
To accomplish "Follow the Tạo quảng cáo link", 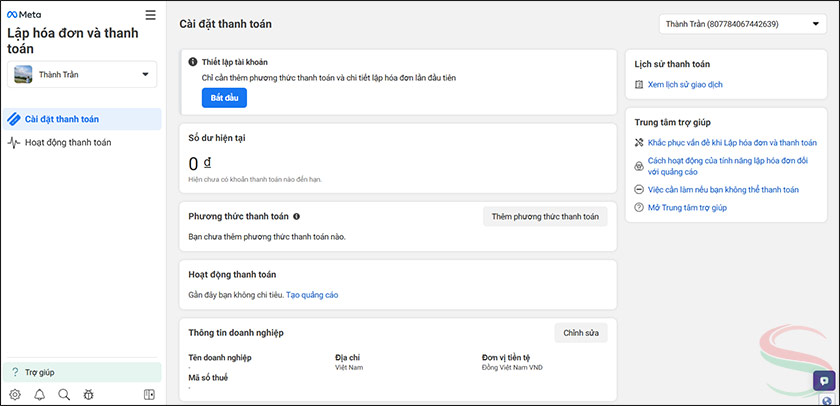I will click(x=312, y=295).
